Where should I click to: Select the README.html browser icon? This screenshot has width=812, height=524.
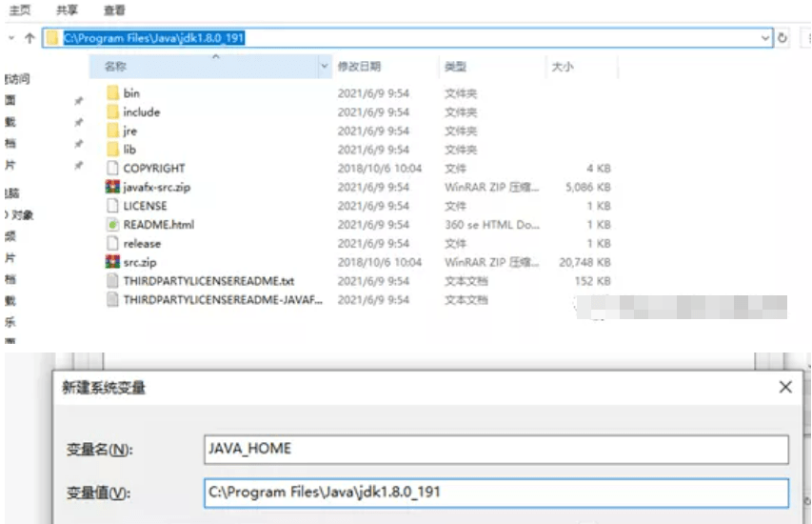[x=112, y=225]
